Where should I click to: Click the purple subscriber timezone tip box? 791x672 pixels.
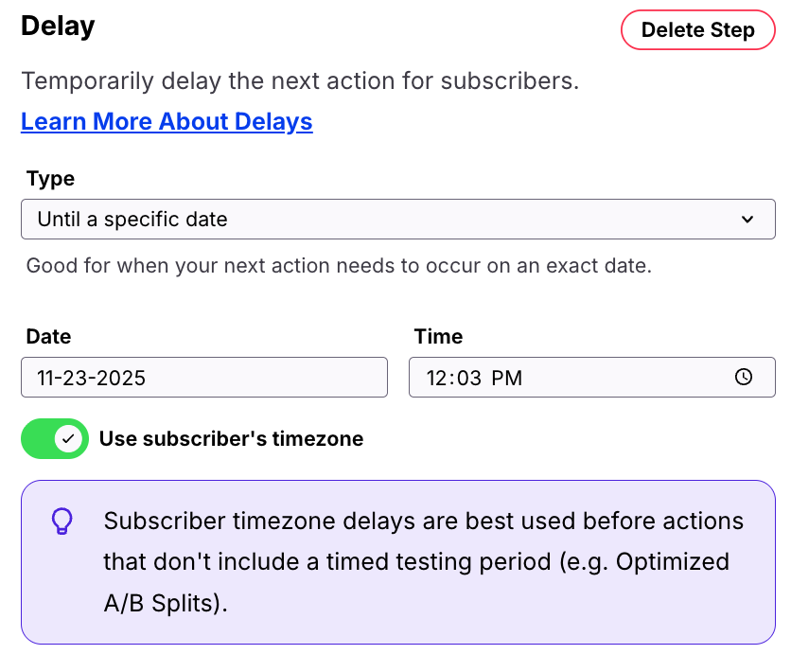(x=397, y=562)
